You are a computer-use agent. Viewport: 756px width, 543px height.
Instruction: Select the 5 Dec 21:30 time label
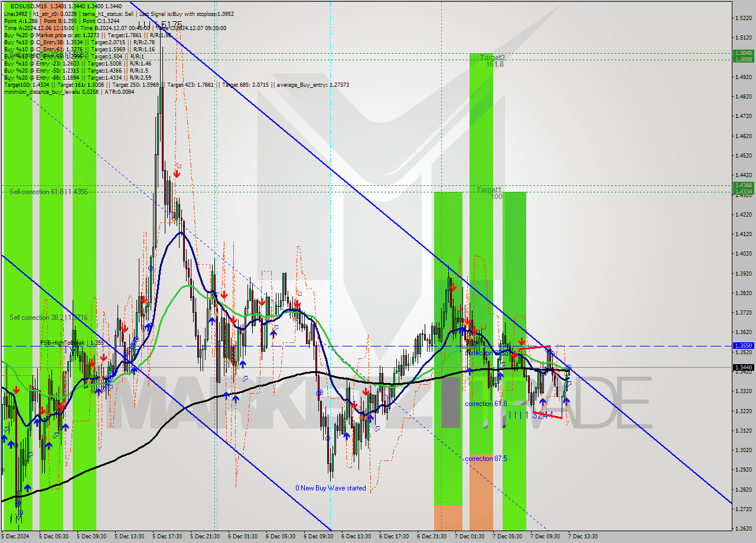205,537
